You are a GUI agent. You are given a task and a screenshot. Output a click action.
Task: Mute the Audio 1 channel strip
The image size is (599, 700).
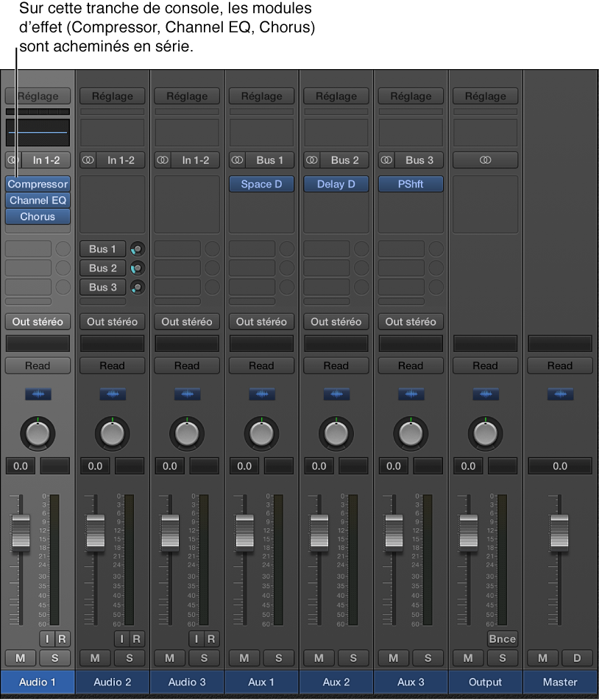[x=20, y=658]
